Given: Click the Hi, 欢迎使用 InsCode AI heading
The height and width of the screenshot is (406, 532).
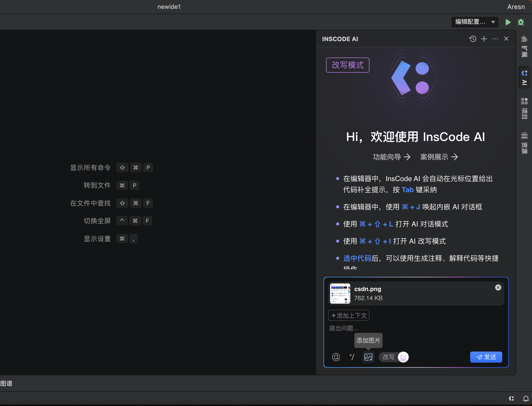Looking at the screenshot, I should (415, 137).
